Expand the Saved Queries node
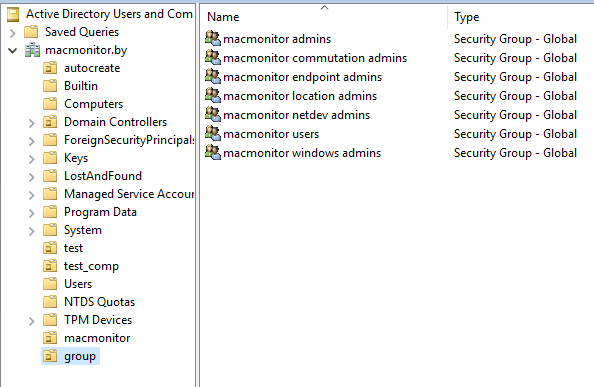 point(13,33)
